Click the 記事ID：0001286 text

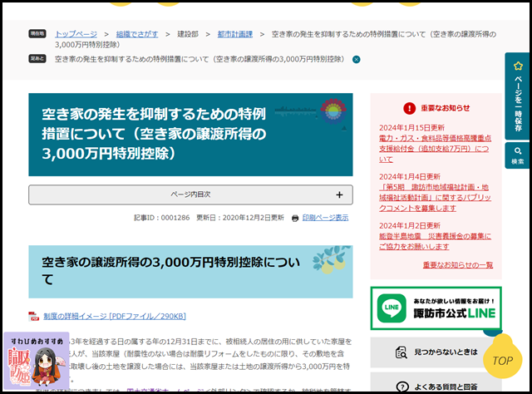tap(161, 218)
